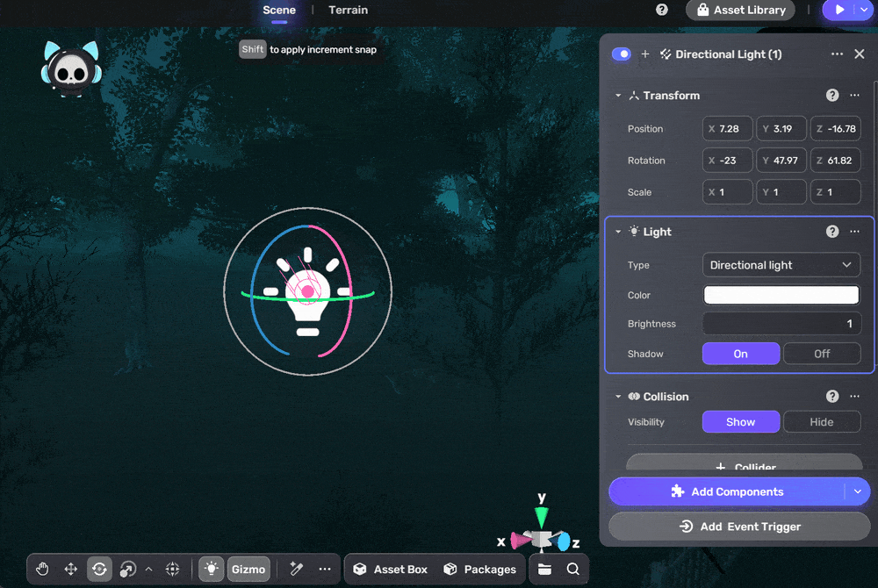
Task: Toggle the Directional Light enable switch
Action: click(622, 54)
